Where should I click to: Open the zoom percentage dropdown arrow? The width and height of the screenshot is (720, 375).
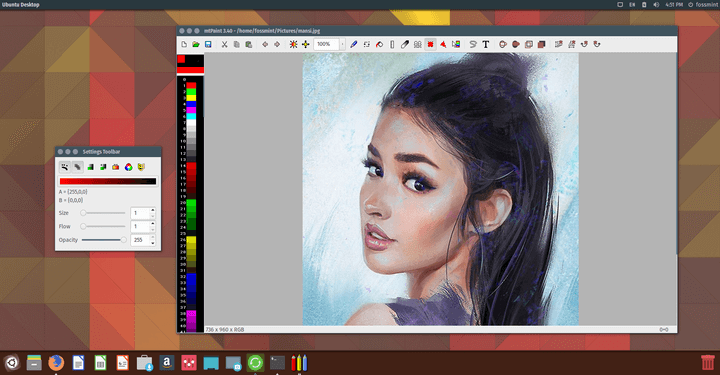pos(343,45)
